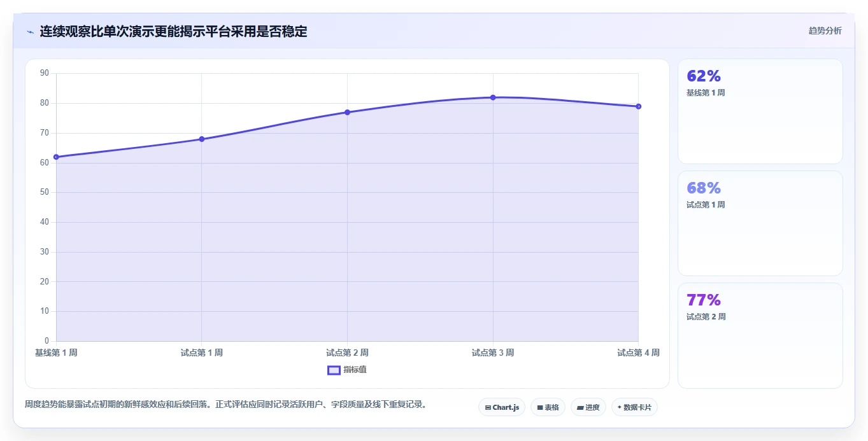Click the legend color box for 指标值
Screen dimensions: 868x441
click(334, 370)
